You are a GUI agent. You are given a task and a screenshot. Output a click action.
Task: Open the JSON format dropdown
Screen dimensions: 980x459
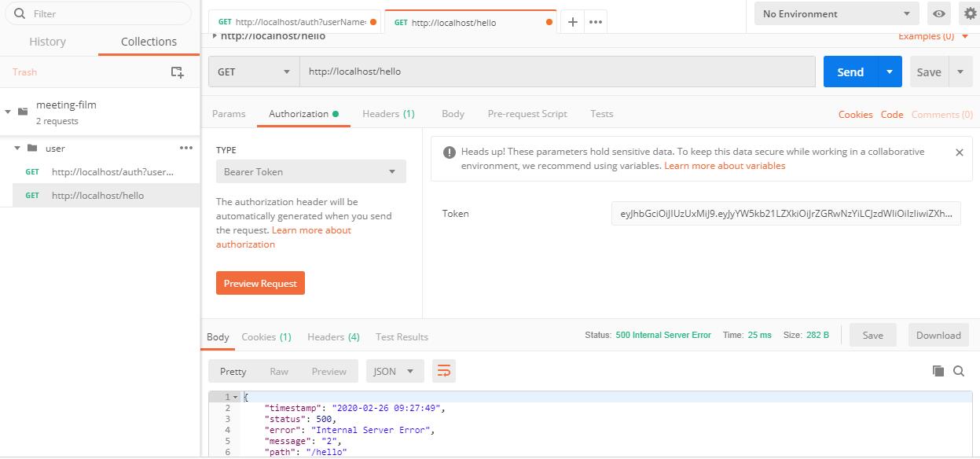pos(395,371)
